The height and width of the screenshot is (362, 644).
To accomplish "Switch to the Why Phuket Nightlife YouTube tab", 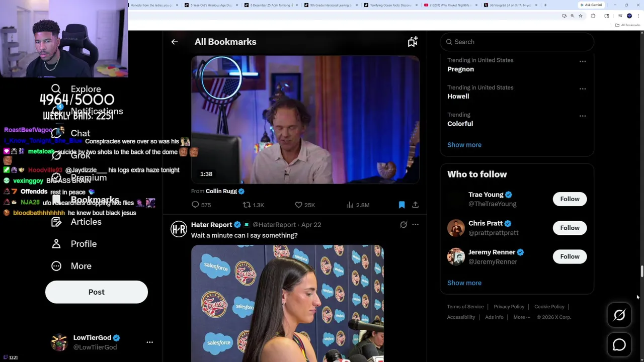I will tap(450, 5).
